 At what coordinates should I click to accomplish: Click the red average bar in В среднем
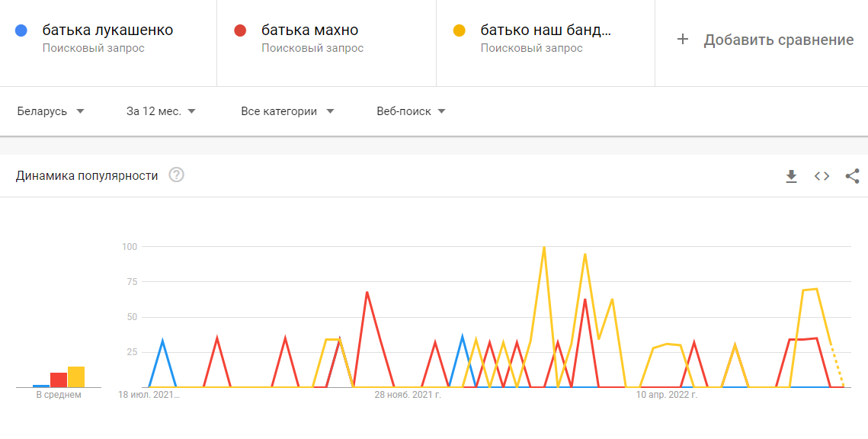tap(59, 380)
